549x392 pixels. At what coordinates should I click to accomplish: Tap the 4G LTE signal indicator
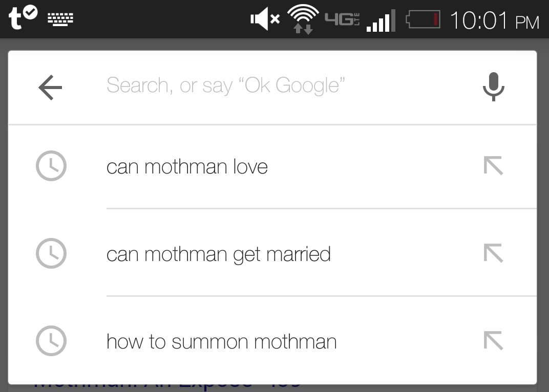point(342,19)
